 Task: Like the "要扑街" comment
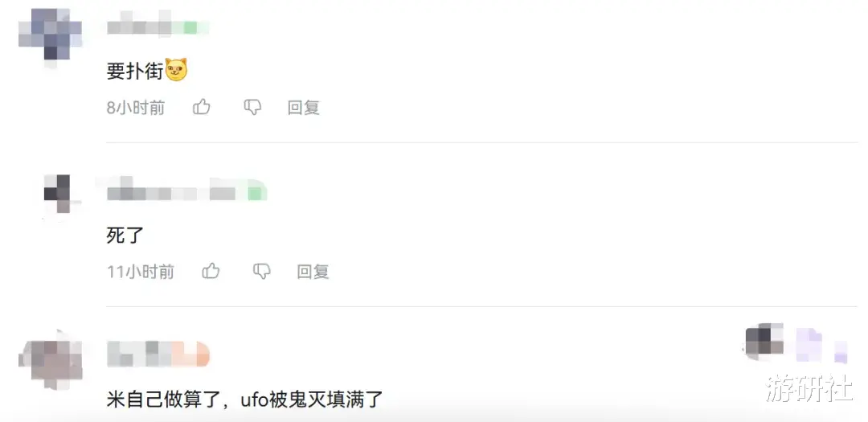click(x=202, y=107)
